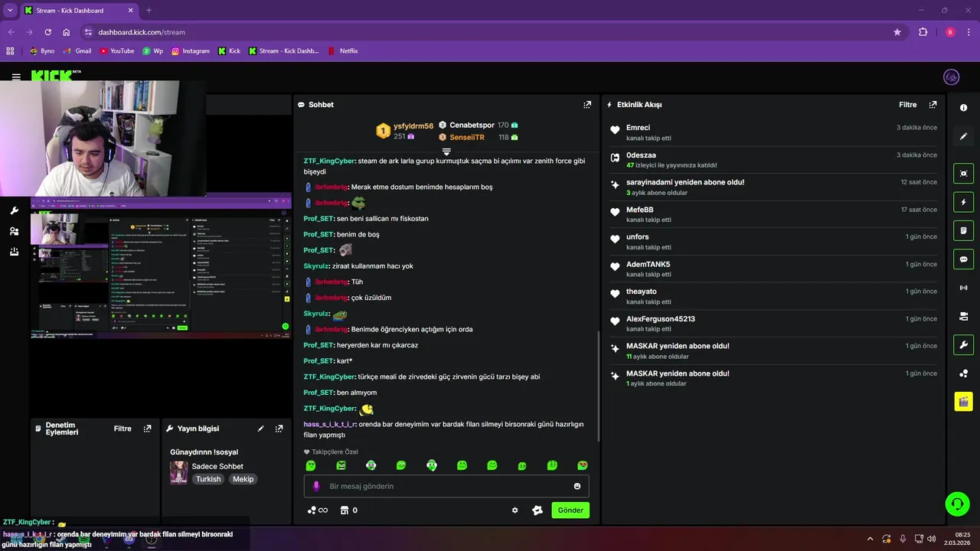Select the heart-eyes emote in the row

(x=583, y=465)
